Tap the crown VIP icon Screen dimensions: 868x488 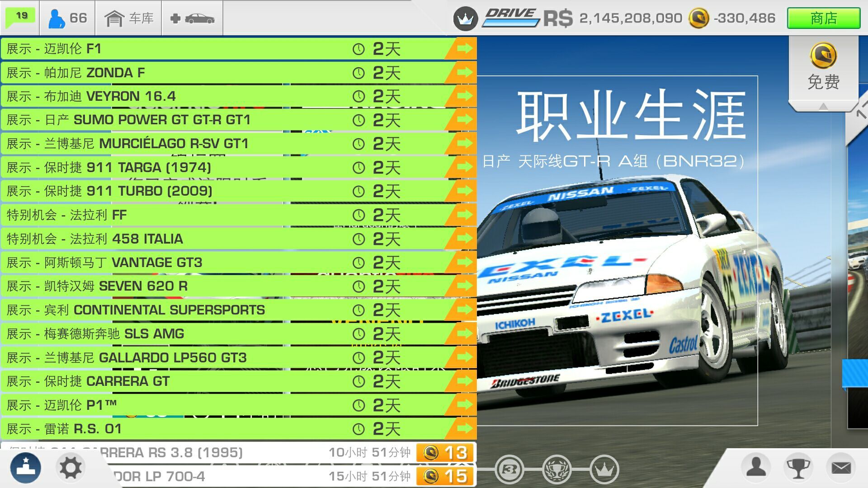click(x=466, y=19)
